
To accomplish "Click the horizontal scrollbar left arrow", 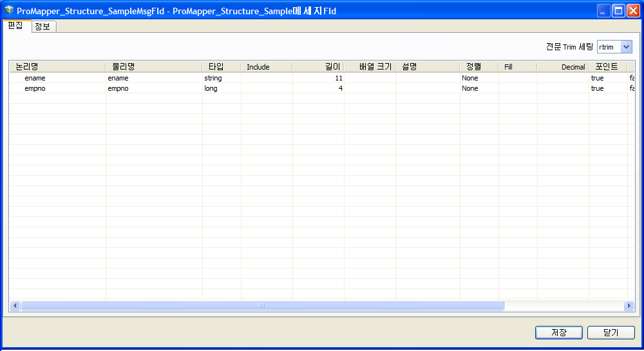I will coord(15,305).
